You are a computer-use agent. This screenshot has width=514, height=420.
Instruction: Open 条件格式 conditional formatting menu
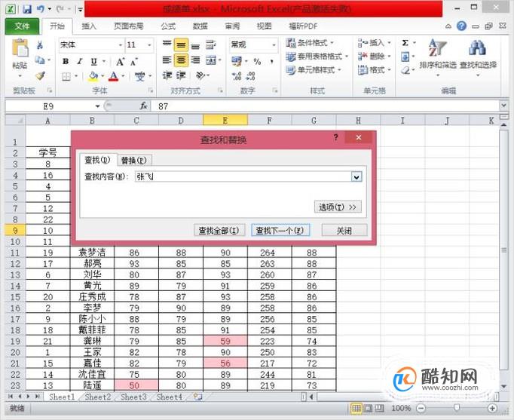(310, 43)
